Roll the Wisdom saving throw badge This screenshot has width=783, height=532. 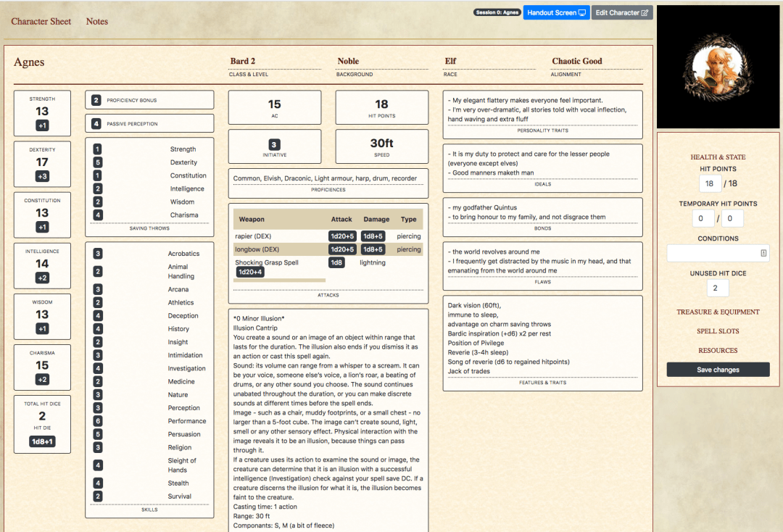pyautogui.click(x=97, y=201)
